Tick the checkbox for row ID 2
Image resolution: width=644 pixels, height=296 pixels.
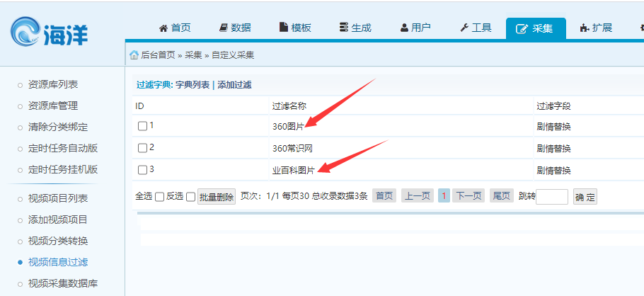click(142, 148)
